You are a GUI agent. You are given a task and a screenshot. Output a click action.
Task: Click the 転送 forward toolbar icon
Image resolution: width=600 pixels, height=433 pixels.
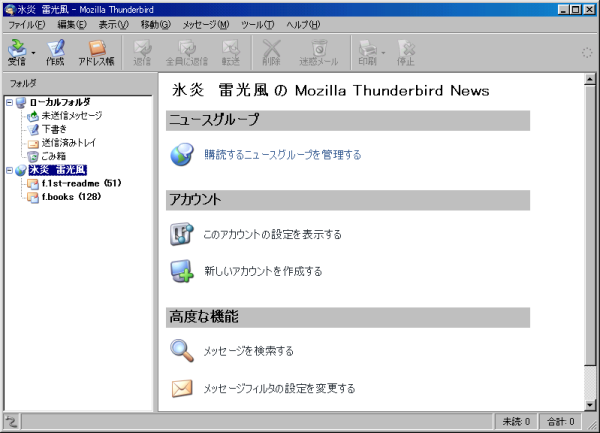click(x=231, y=52)
